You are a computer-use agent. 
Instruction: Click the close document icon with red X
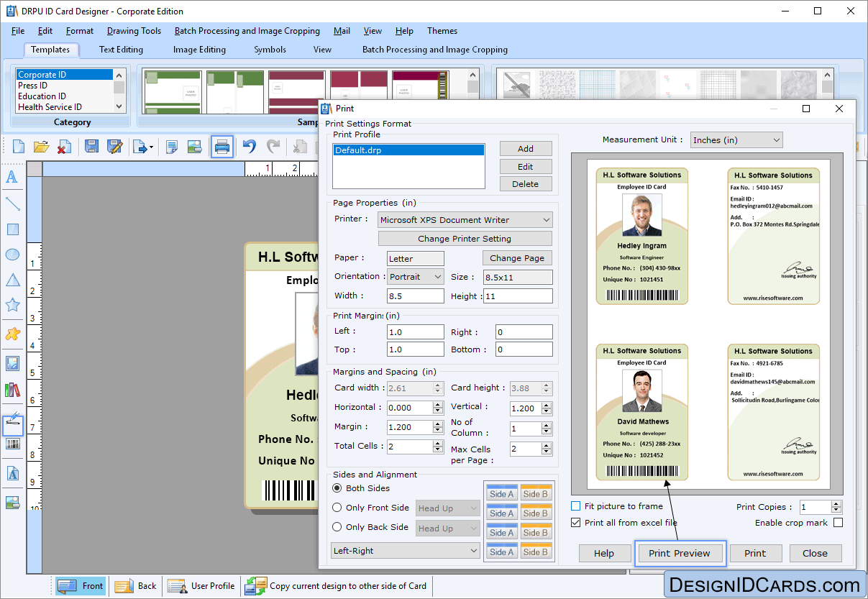pyautogui.click(x=64, y=147)
